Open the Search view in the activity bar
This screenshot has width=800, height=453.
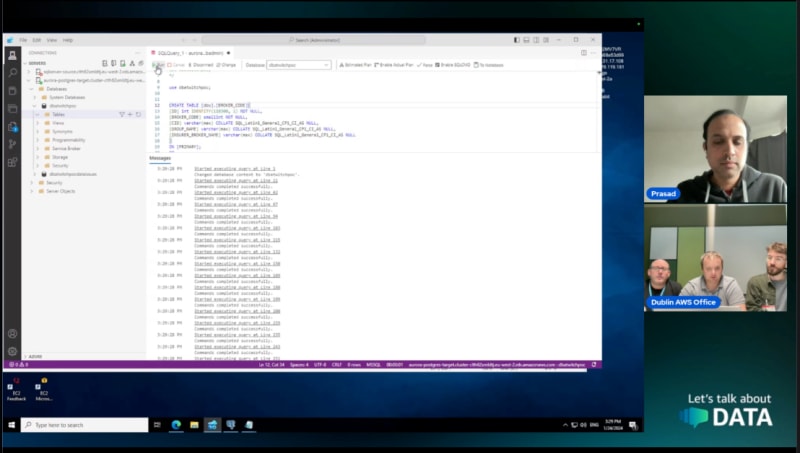[x=12, y=72]
